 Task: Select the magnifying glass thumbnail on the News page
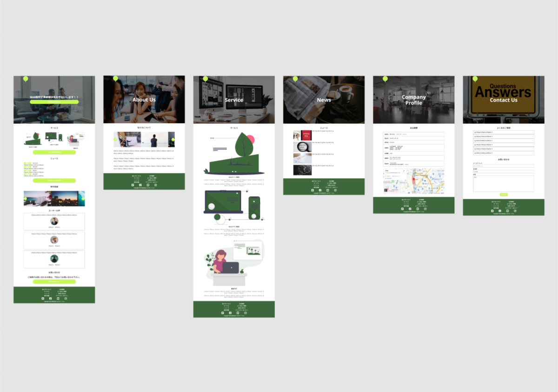pos(302,147)
